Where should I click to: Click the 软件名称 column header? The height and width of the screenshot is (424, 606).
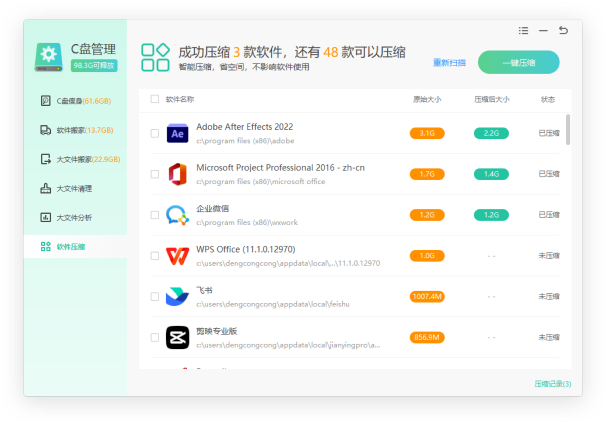click(180, 99)
